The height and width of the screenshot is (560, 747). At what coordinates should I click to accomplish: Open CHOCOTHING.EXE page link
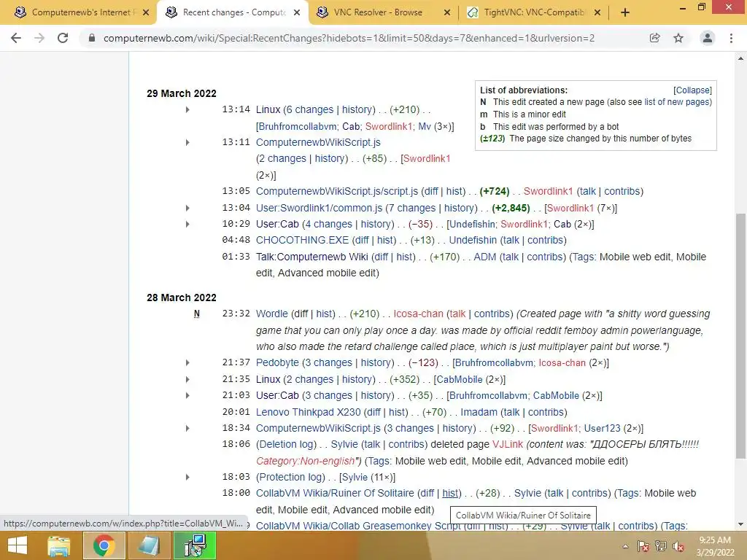coord(303,241)
